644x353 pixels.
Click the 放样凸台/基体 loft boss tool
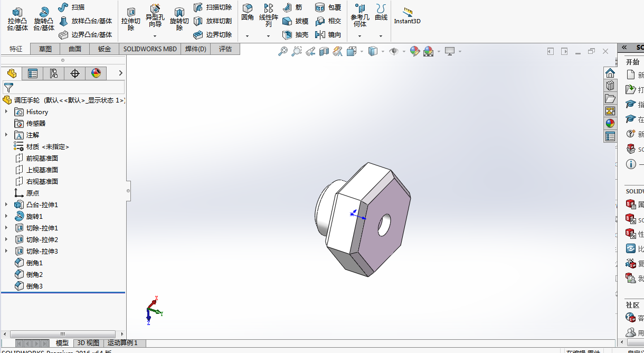coord(86,21)
